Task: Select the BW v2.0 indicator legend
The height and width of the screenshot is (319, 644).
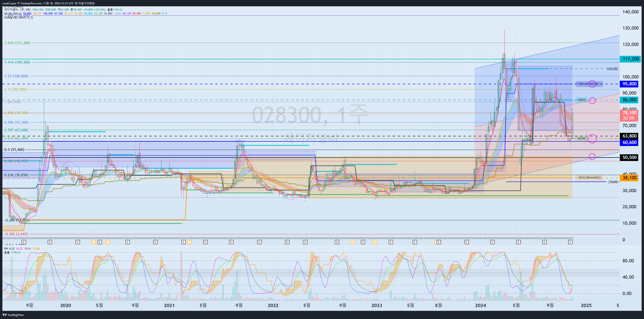Action: [9, 248]
